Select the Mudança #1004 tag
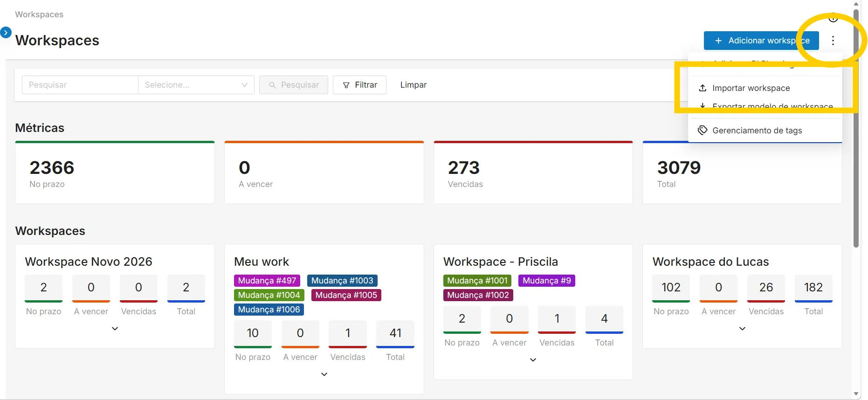The height and width of the screenshot is (400, 868). click(269, 295)
